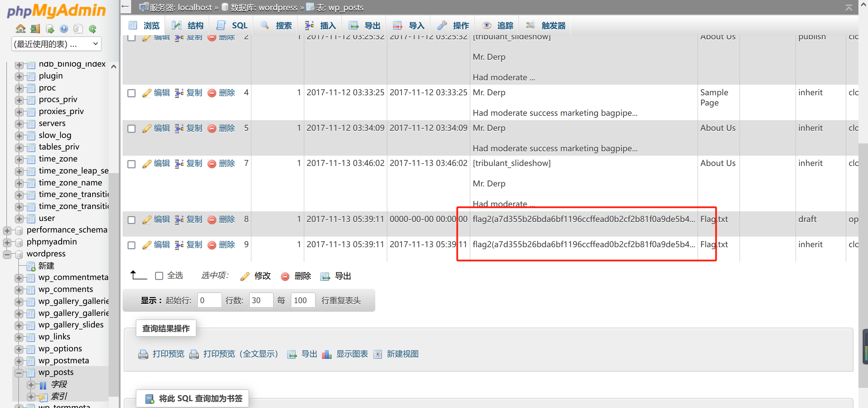The image size is (868, 408).
Task: Click the 新建视图 create view link
Action: [x=402, y=354]
